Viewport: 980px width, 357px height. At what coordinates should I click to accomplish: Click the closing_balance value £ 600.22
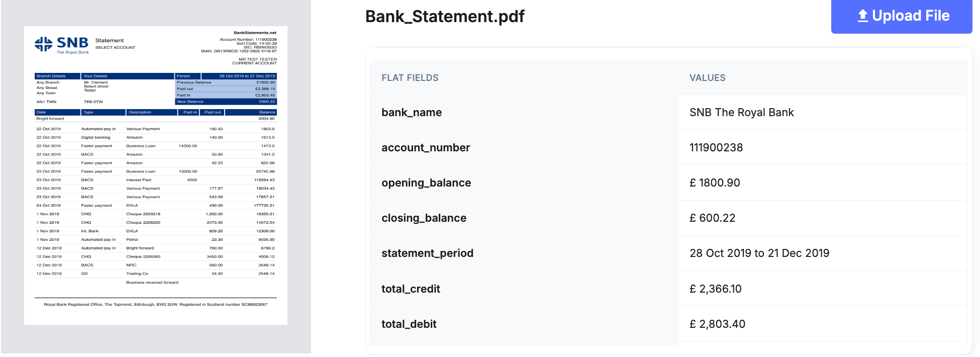(x=712, y=218)
